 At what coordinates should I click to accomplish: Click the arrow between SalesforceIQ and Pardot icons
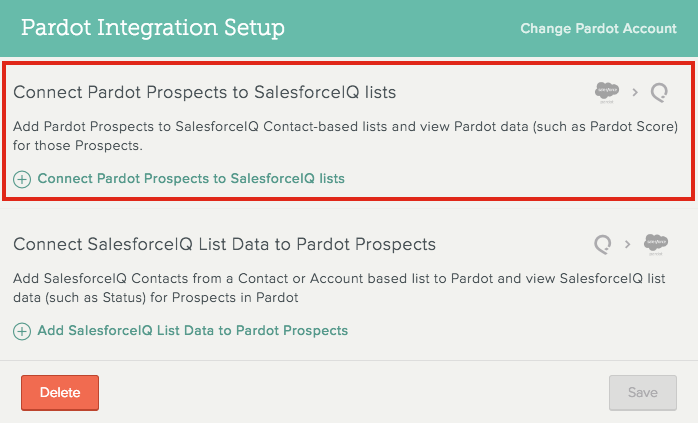pos(628,244)
